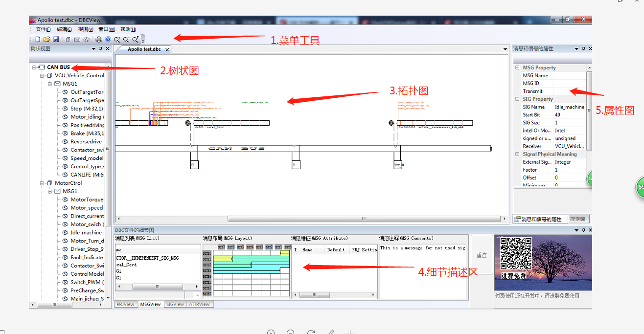Switch to the 搜索窗 tab
This screenshot has height=334, width=644.
point(578,219)
